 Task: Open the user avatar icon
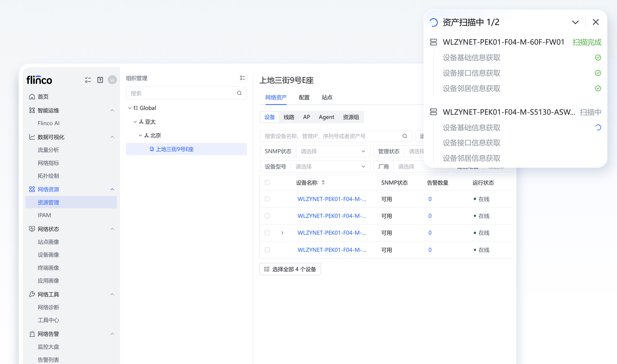pyautogui.click(x=112, y=80)
